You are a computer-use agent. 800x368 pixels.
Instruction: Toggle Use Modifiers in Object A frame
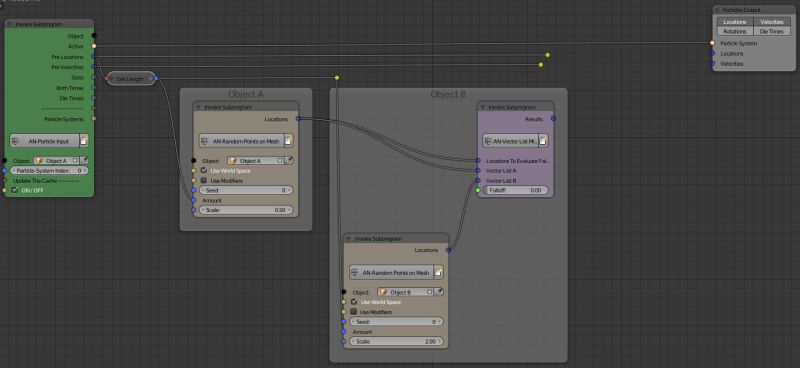[204, 180]
